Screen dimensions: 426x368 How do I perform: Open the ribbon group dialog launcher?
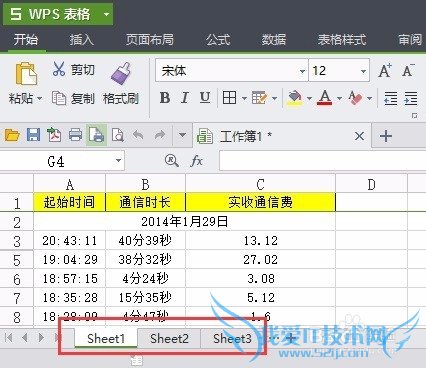[x=414, y=116]
